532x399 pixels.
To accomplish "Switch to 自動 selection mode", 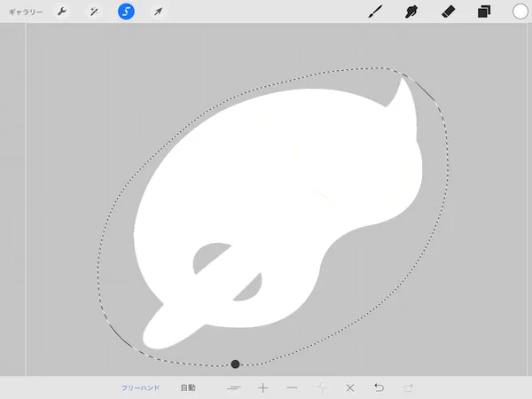I will click(x=188, y=387).
